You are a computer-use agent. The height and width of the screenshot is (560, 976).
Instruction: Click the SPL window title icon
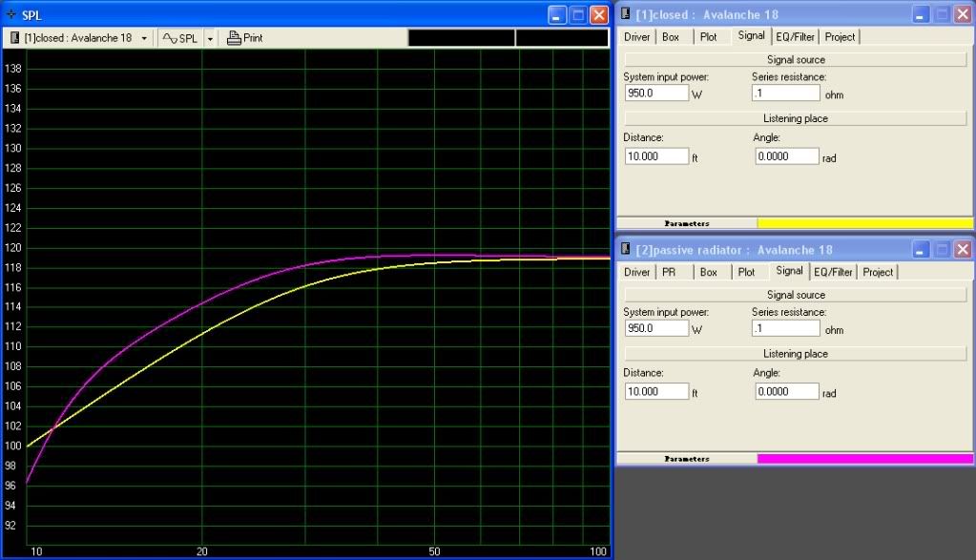[x=10, y=14]
